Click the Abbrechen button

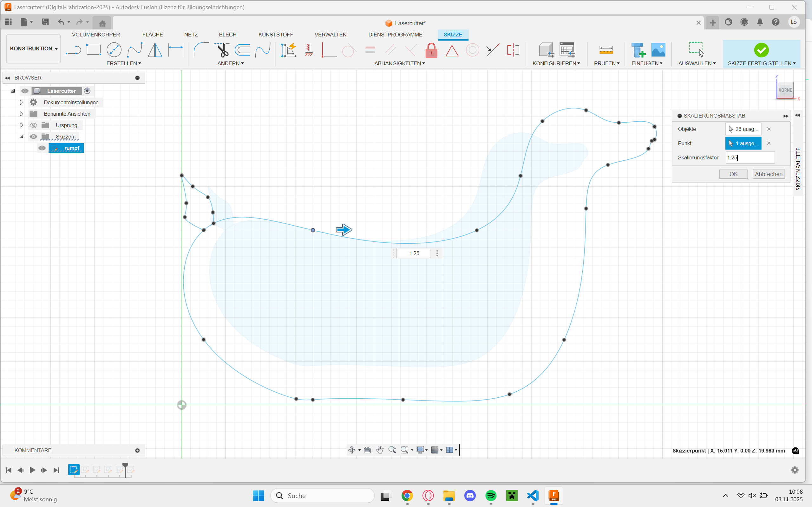click(768, 174)
